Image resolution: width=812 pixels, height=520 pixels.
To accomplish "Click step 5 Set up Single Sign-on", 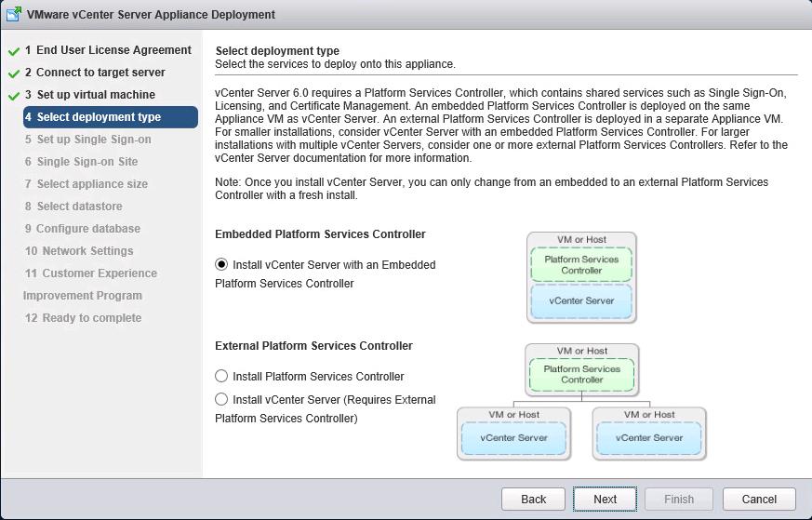I will coord(93,140).
